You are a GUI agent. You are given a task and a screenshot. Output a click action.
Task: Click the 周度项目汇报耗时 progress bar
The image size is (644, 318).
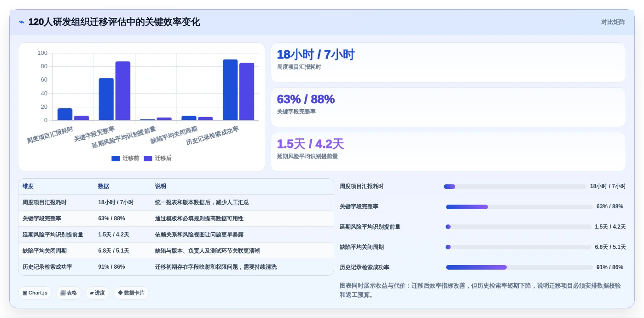[x=515, y=187]
